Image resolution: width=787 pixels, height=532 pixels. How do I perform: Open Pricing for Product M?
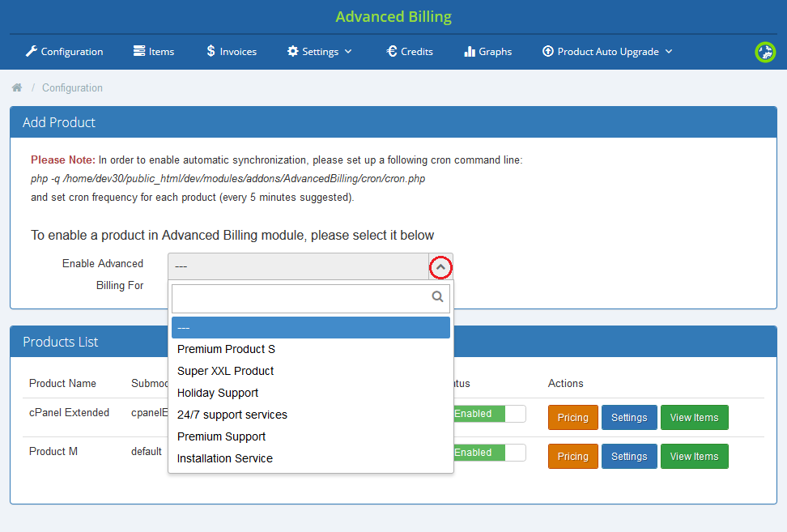[x=572, y=456]
